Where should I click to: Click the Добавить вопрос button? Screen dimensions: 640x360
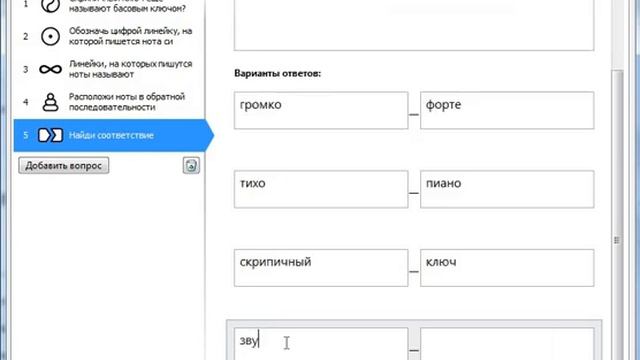pos(64,165)
